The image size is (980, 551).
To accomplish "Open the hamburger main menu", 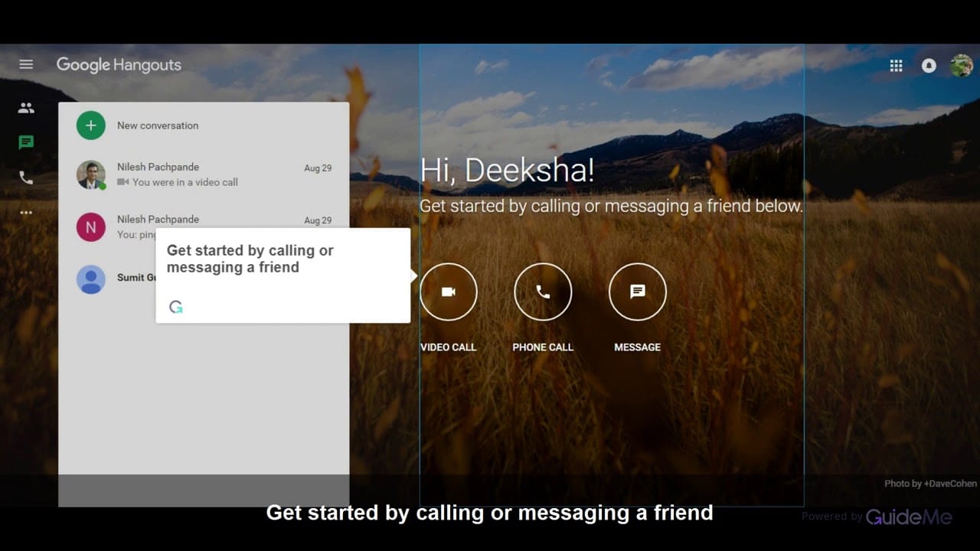I will pos(26,64).
